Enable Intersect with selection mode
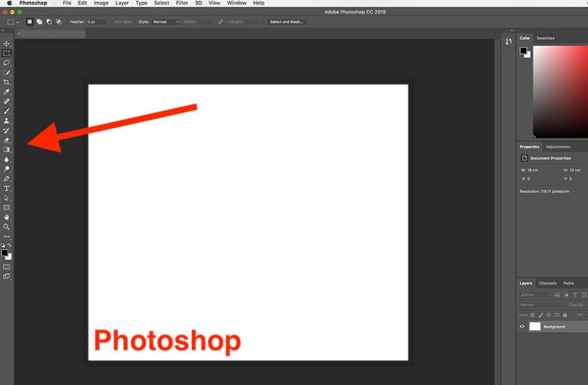 point(59,22)
